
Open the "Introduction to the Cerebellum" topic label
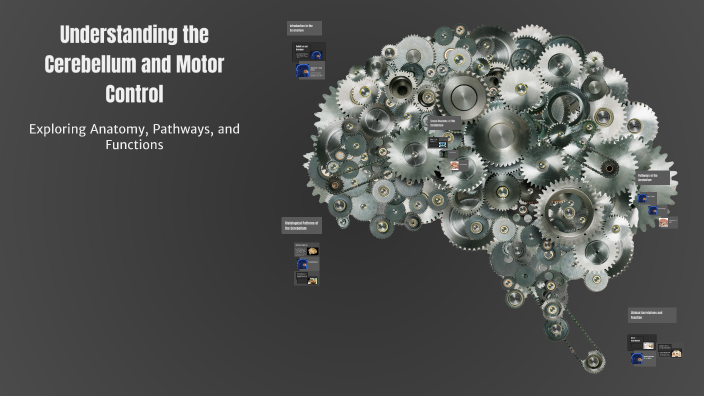(304, 28)
